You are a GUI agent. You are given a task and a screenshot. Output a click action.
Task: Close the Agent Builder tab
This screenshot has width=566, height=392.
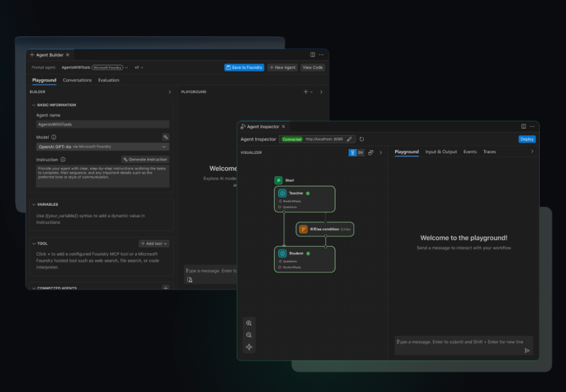click(x=67, y=55)
